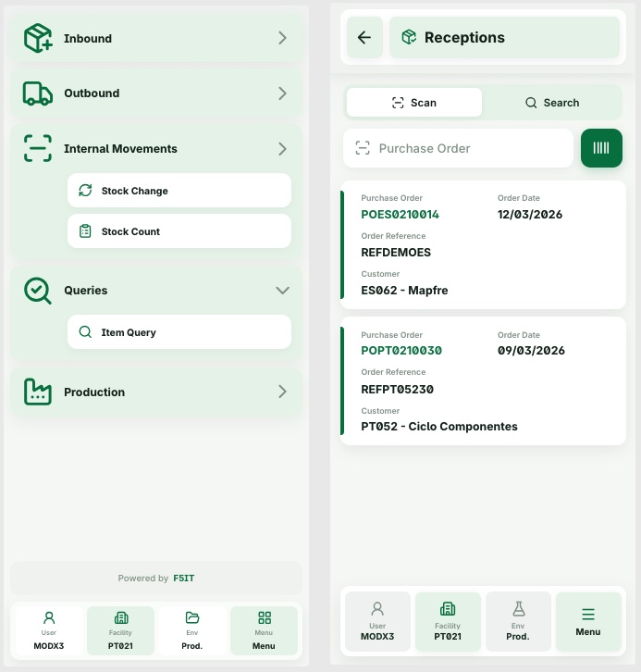Image resolution: width=641 pixels, height=672 pixels.
Task: Expand the Inbound section chevron
Action: point(282,38)
